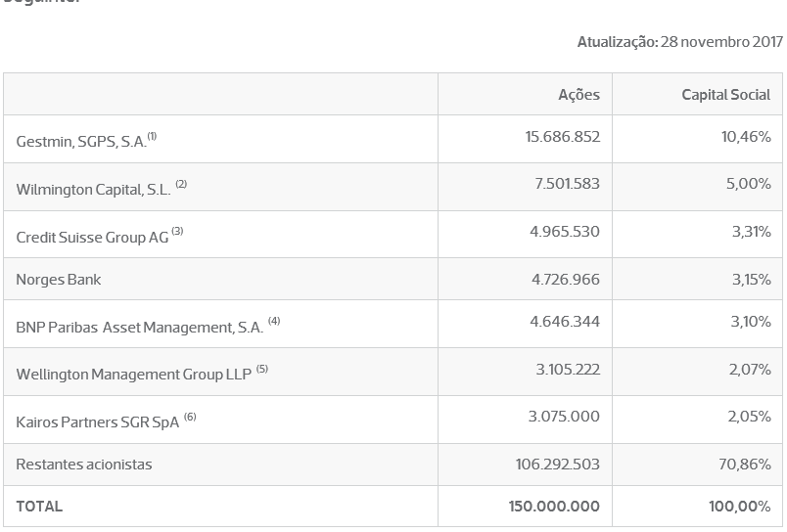Screen dimensions: 787x532
Task: Click the 2,05% capital value
Action: [750, 417]
